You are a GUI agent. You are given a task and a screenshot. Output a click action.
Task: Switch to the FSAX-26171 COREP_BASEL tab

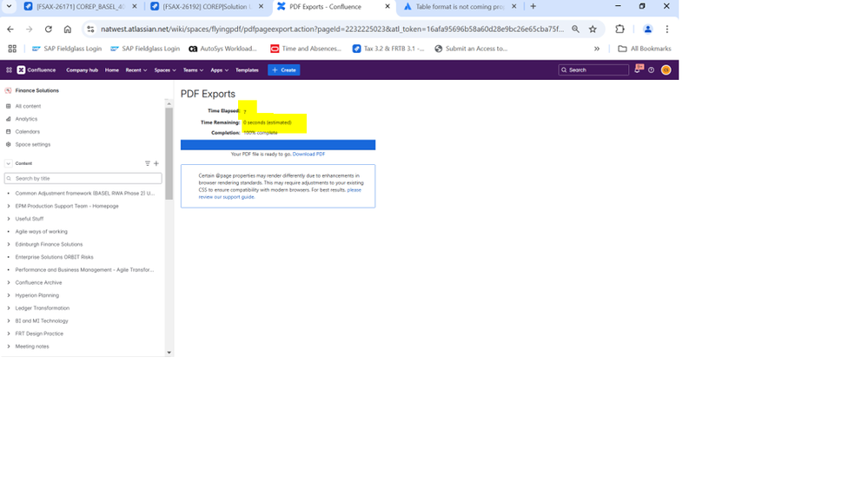coord(80,7)
